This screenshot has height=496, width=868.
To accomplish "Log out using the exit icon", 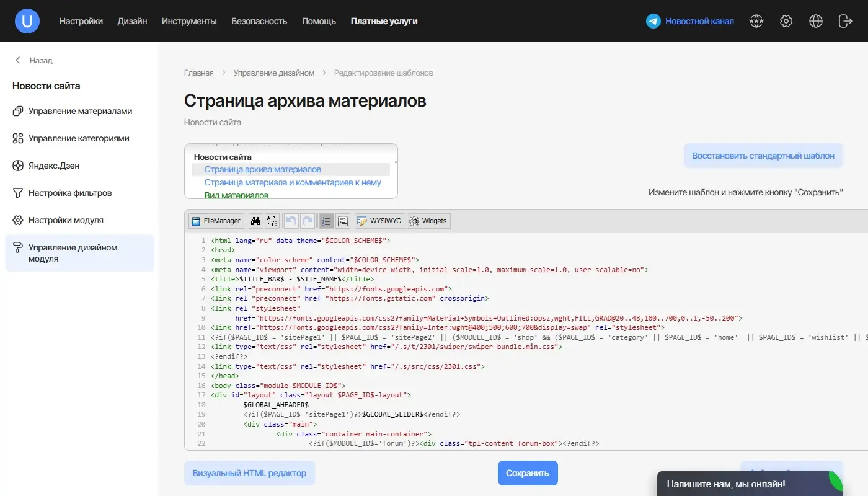I will point(845,20).
